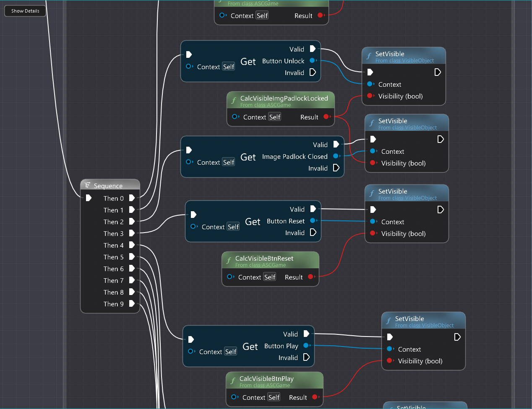Click Result pin of CalcVisibleBtnPlay
The height and width of the screenshot is (409, 532).
pos(315,397)
